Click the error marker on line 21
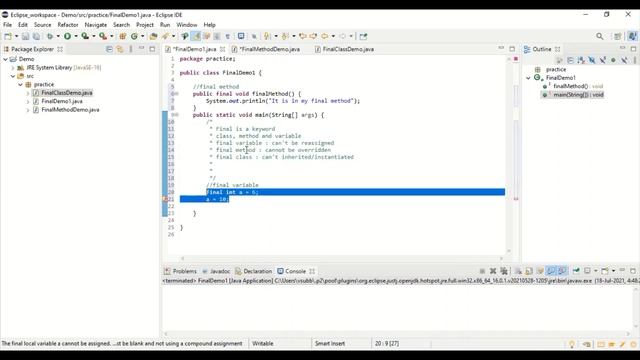 165,199
